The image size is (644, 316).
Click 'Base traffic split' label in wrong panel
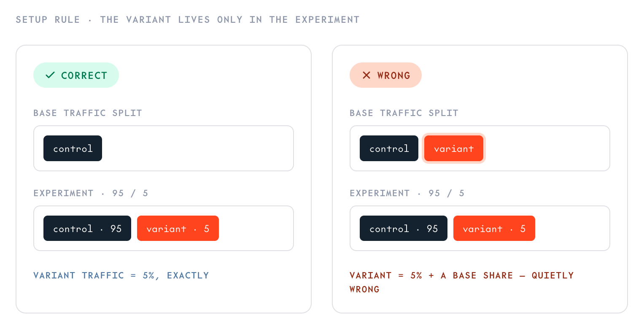click(404, 113)
